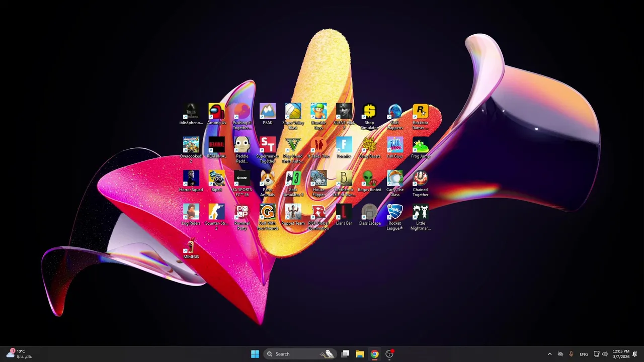This screenshot has width=644, height=362.
Task: Select the Gang Beasts shortcut
Action: pyautogui.click(x=369, y=148)
